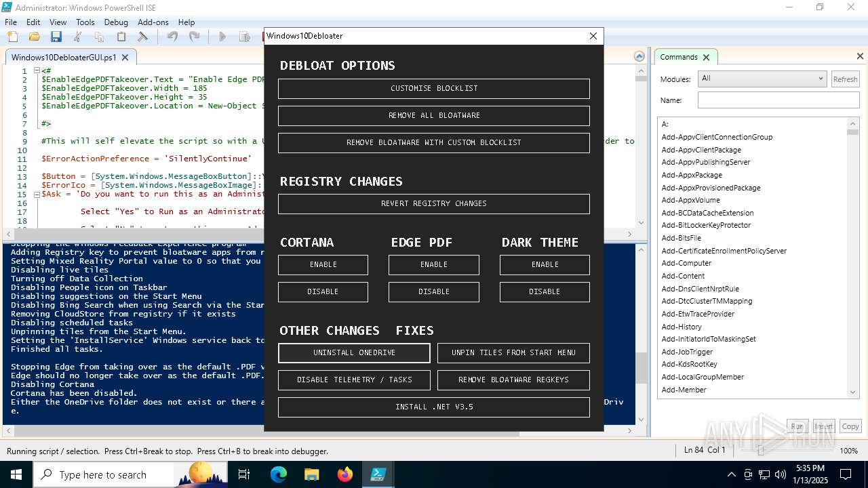The width and height of the screenshot is (868, 488).
Task: Disable Edge PDF takeover
Action: click(x=434, y=292)
